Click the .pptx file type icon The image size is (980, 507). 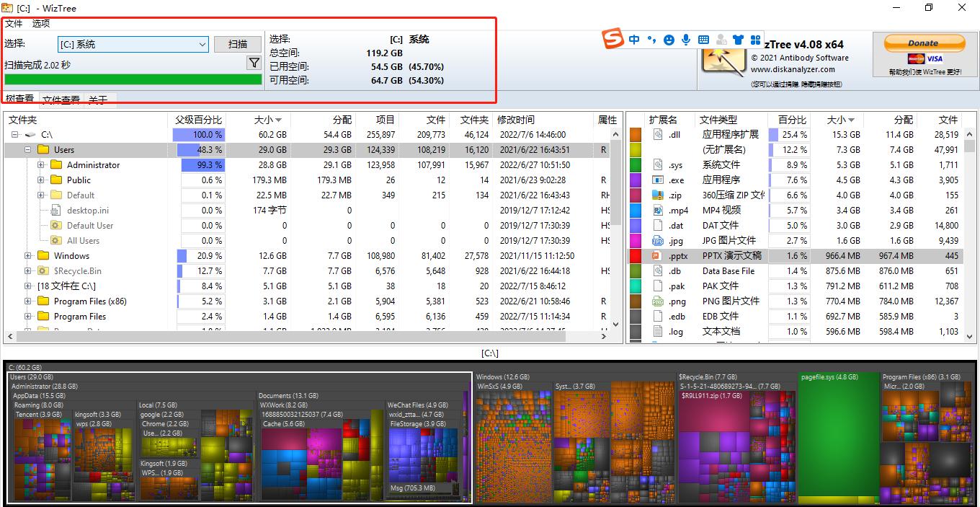click(x=656, y=256)
